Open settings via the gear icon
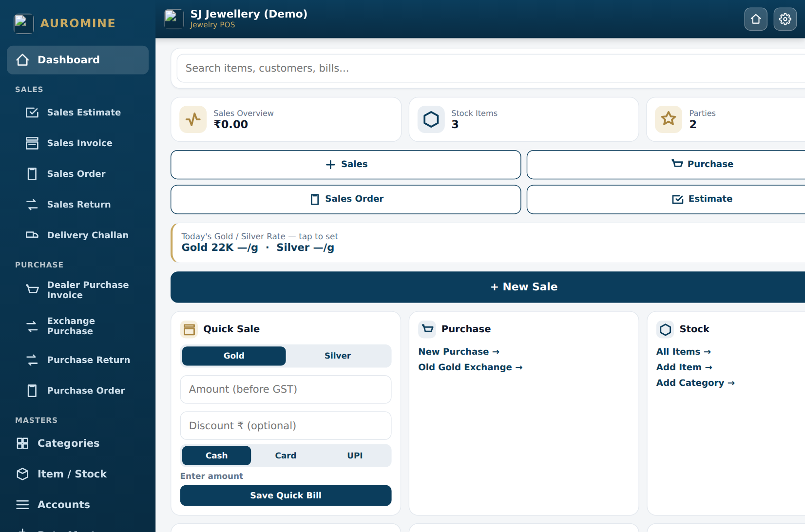Image resolution: width=805 pixels, height=532 pixels. pyautogui.click(x=785, y=19)
